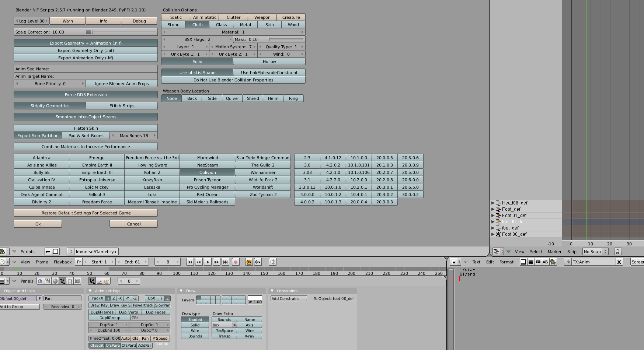The height and width of the screenshot is (350, 644).
Task: Select Use bhkMalleableConstraint option
Action: (269, 73)
